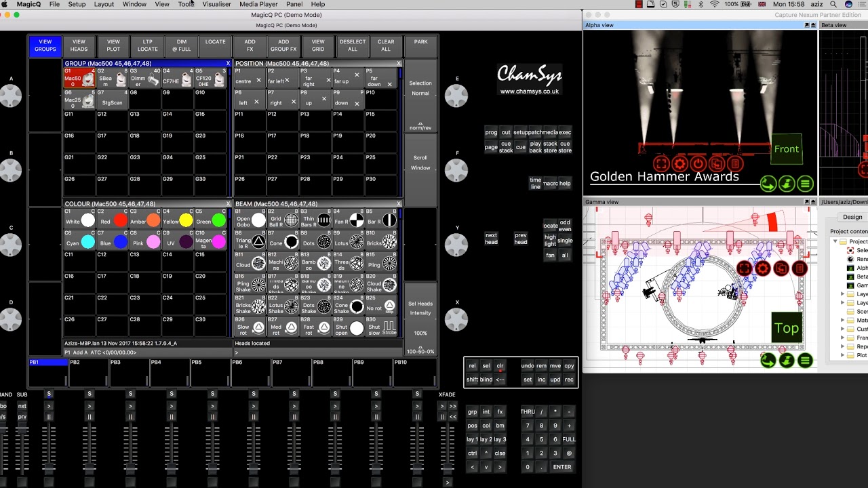
Task: Apply the No rot beam palette
Action: (382, 306)
